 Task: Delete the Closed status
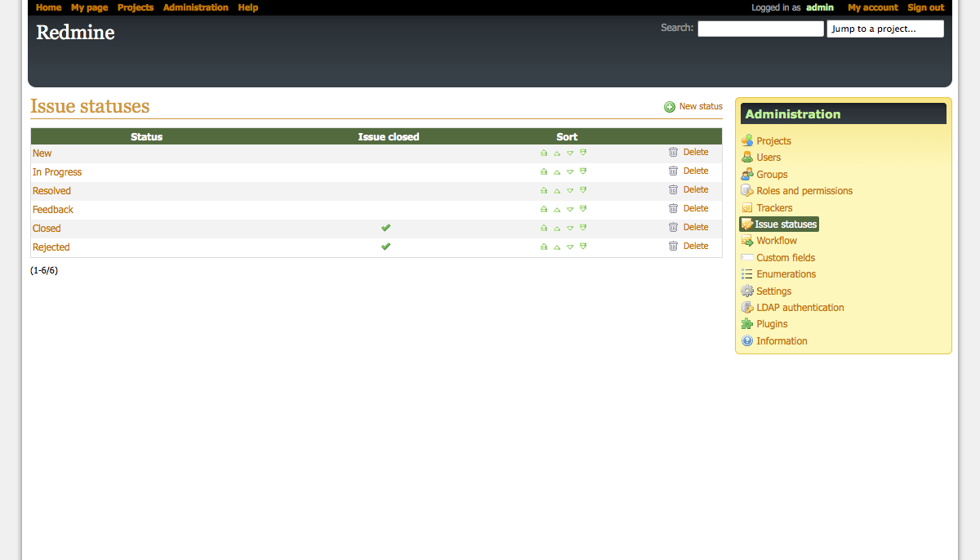pyautogui.click(x=688, y=227)
